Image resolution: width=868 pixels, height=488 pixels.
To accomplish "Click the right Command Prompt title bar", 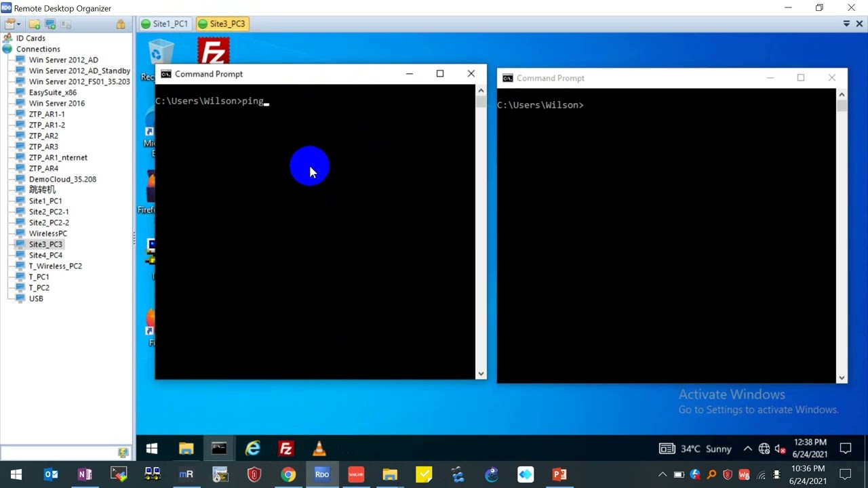I will click(x=672, y=78).
